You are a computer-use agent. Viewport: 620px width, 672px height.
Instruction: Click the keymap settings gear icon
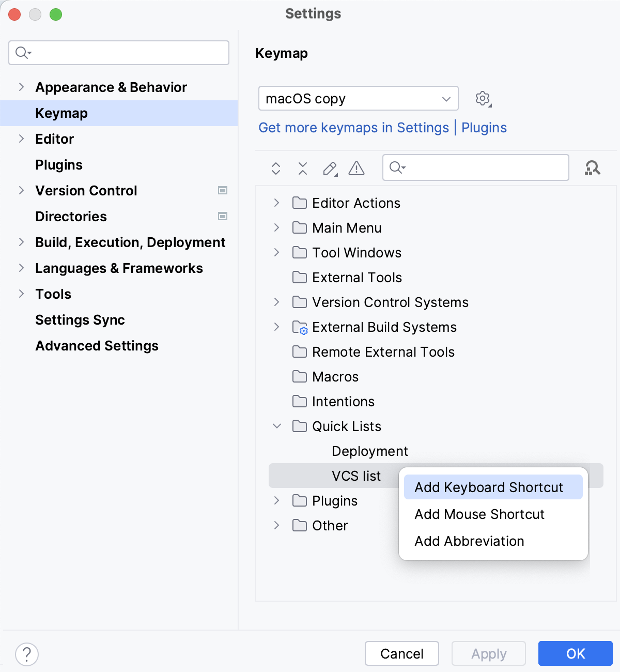482,98
